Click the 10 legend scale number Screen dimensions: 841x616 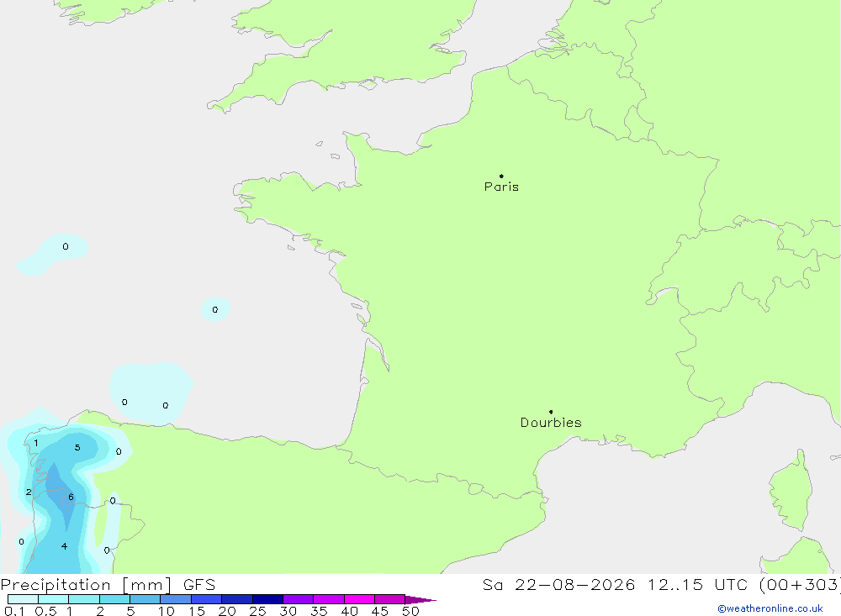coord(167,611)
